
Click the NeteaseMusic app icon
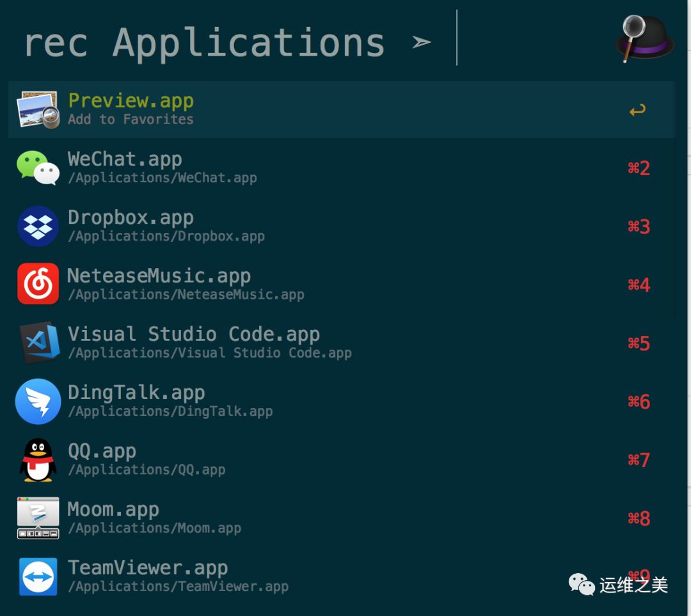tap(38, 284)
